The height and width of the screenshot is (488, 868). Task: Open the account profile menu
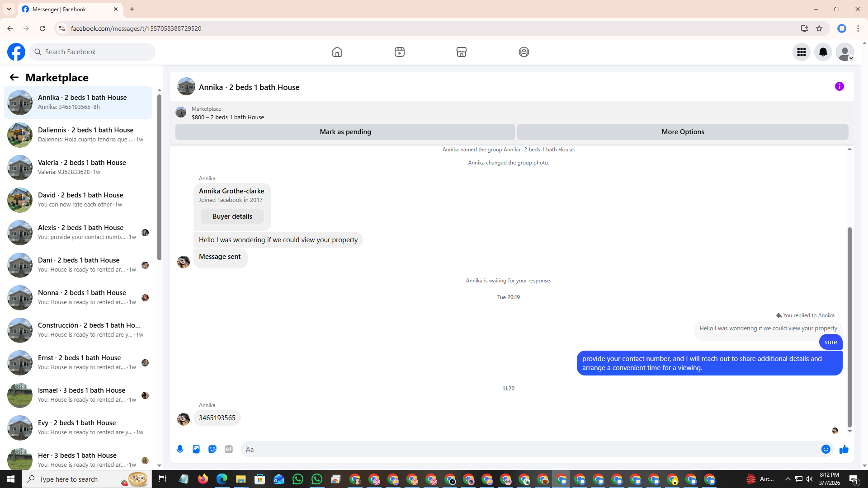845,52
